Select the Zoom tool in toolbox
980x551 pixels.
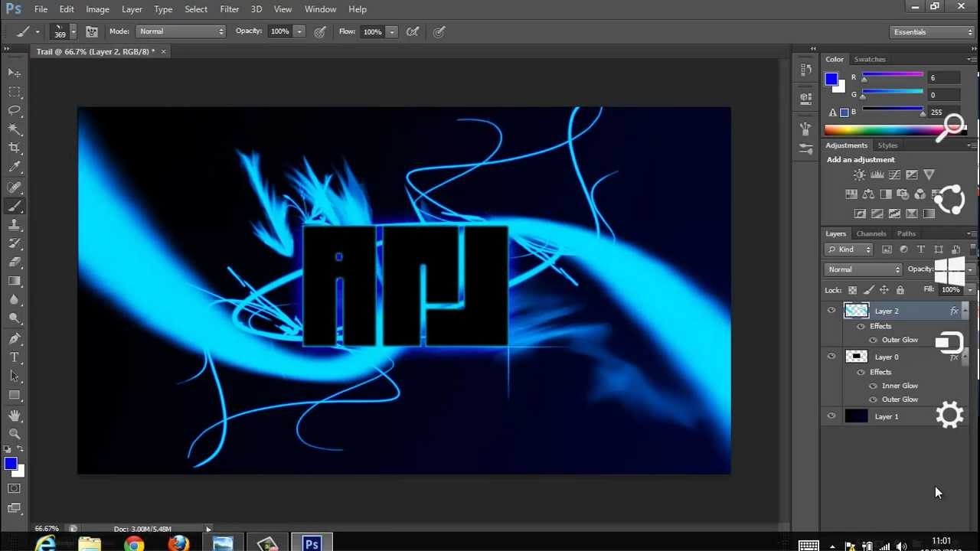[15, 434]
